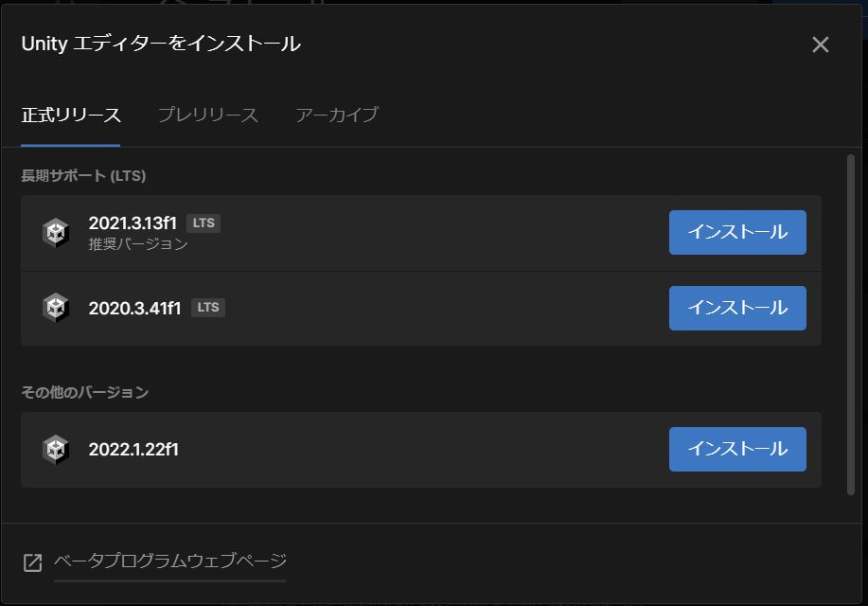Click the Unity cube icon beside 2021.3.13f1
868x606 pixels.
pyautogui.click(x=56, y=233)
